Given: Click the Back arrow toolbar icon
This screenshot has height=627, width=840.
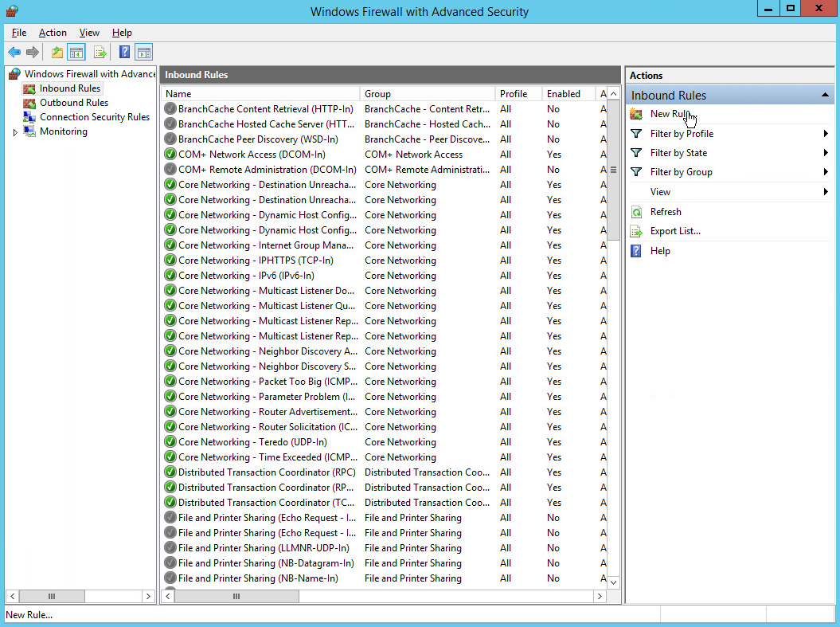Looking at the screenshot, I should click(14, 53).
